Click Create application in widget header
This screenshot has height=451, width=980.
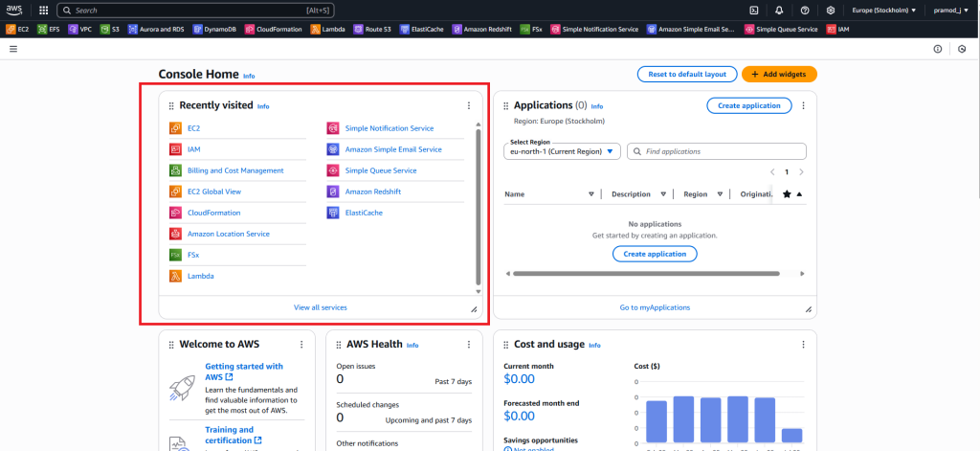coord(748,105)
